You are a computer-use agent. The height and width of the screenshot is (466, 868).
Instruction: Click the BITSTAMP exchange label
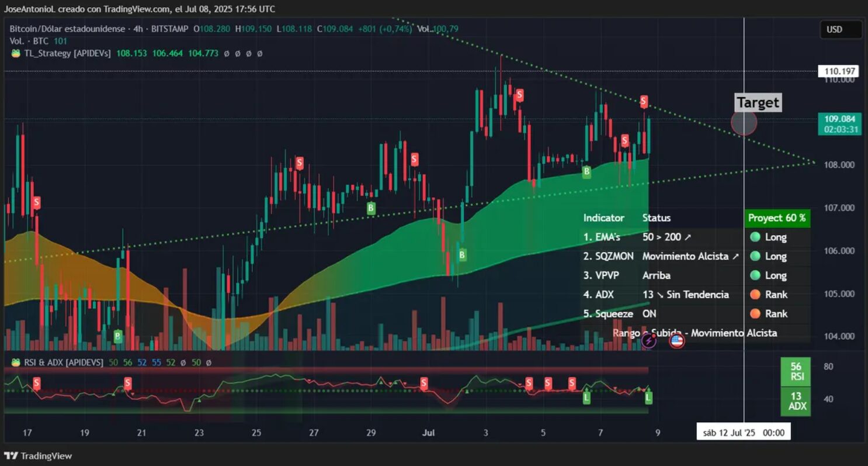pos(171,28)
